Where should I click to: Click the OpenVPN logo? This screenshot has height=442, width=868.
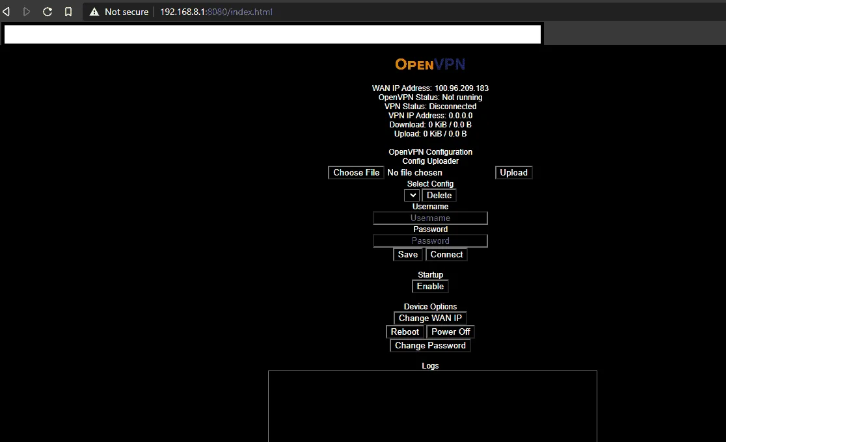click(430, 64)
